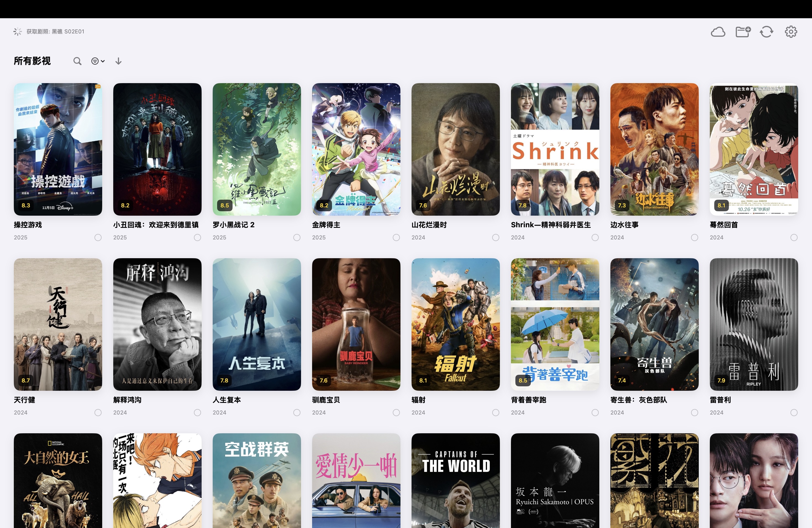This screenshot has height=528, width=812.
Task: Click the 寄生兽：灰色部队 title text
Action: click(638, 400)
